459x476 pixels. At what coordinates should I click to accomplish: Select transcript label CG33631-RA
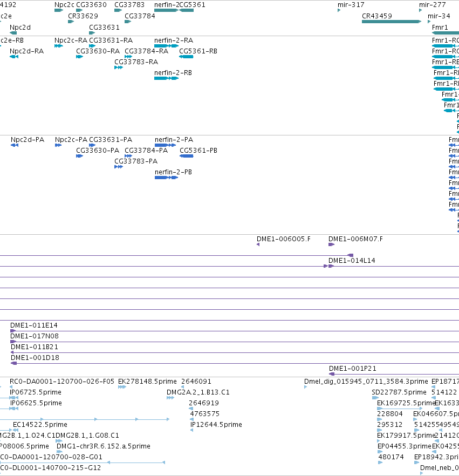click(x=111, y=40)
